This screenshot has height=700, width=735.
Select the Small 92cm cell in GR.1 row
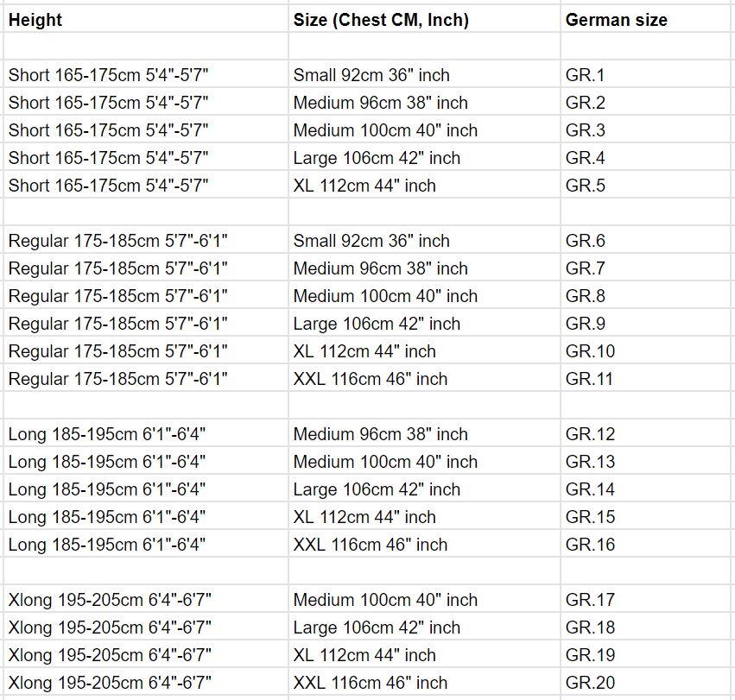click(371, 75)
